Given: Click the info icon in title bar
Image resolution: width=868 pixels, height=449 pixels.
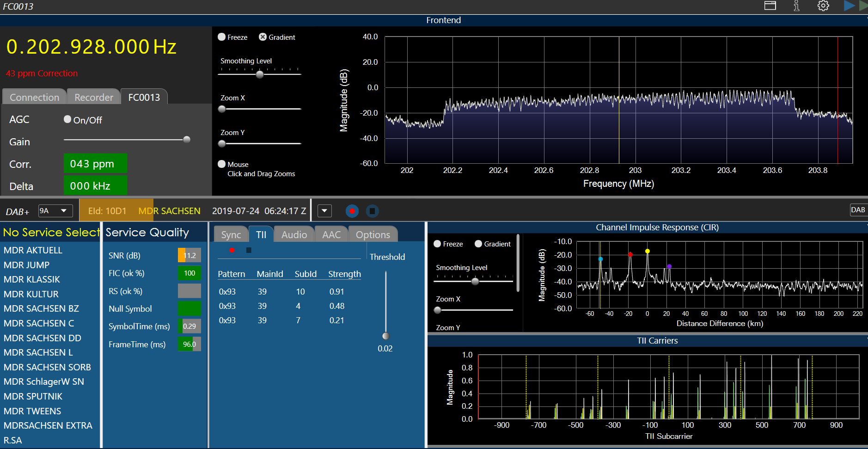Looking at the screenshot, I should [x=796, y=6].
